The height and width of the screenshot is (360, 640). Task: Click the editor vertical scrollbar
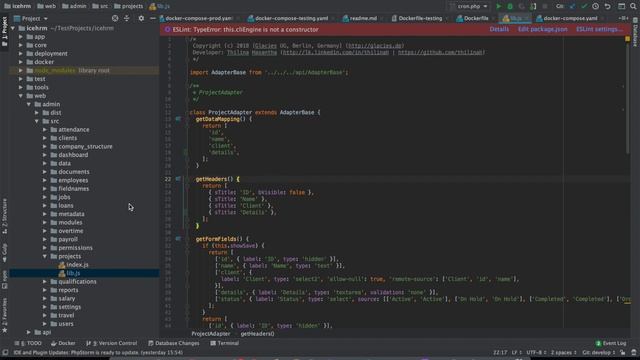(x=627, y=98)
